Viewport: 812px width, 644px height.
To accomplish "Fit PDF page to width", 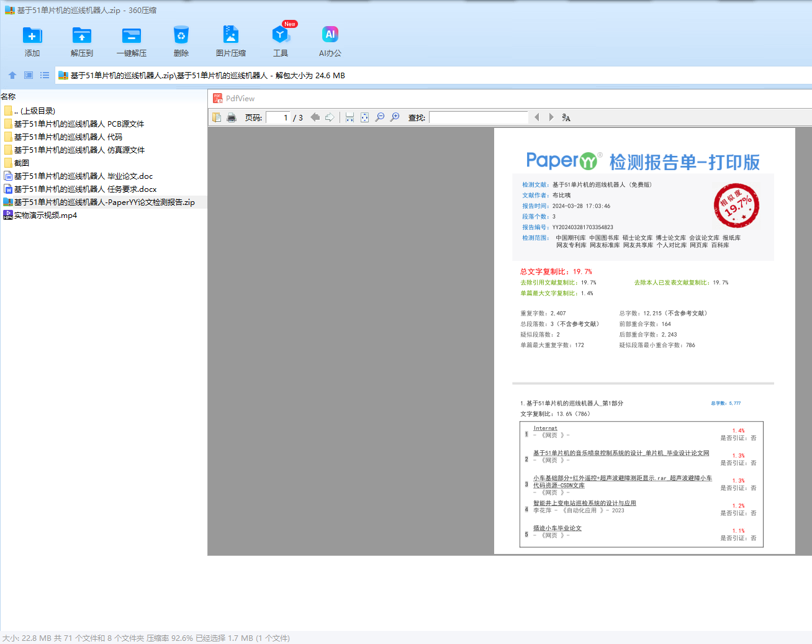I will tap(350, 117).
